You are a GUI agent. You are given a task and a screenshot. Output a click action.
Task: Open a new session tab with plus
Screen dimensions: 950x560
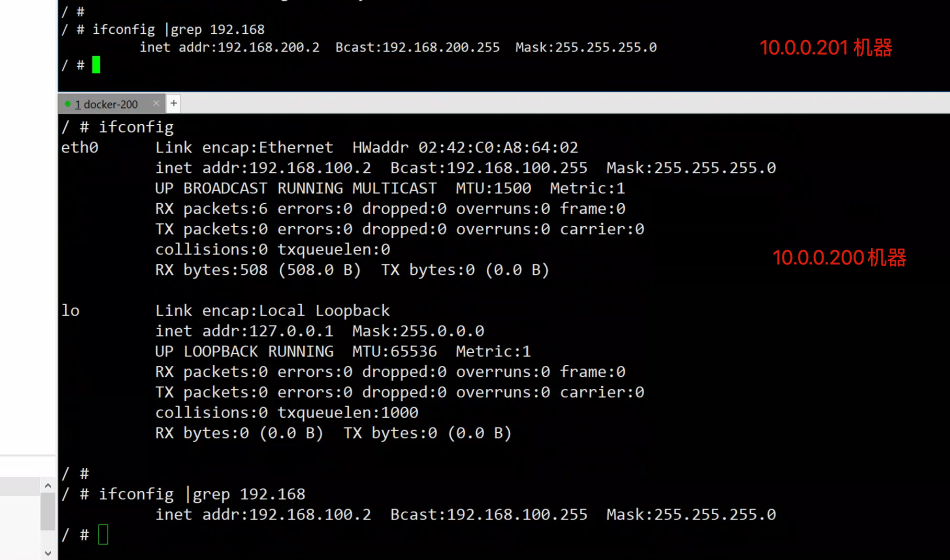coord(173,103)
